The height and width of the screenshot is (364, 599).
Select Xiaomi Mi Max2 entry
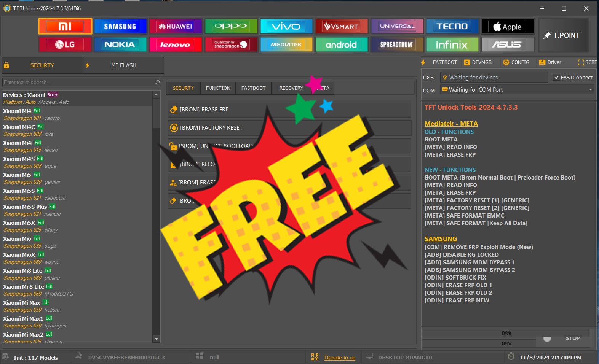pyautogui.click(x=77, y=338)
